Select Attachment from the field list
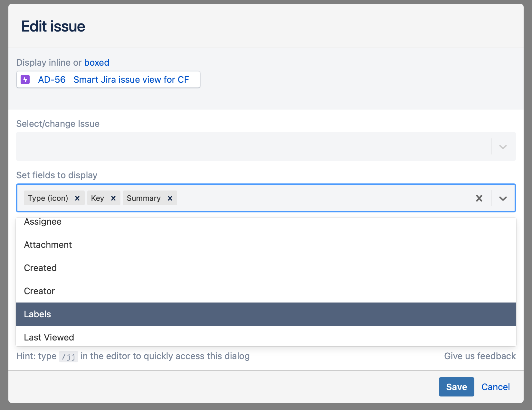The image size is (532, 410). (x=48, y=245)
